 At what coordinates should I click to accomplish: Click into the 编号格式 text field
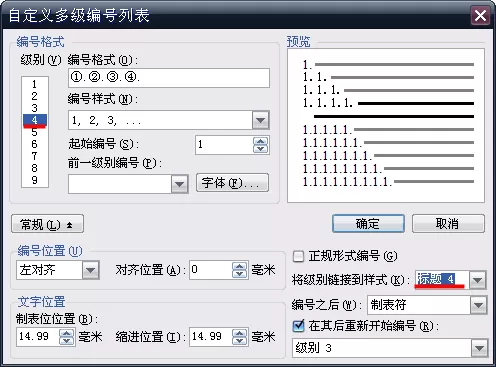click(169, 78)
